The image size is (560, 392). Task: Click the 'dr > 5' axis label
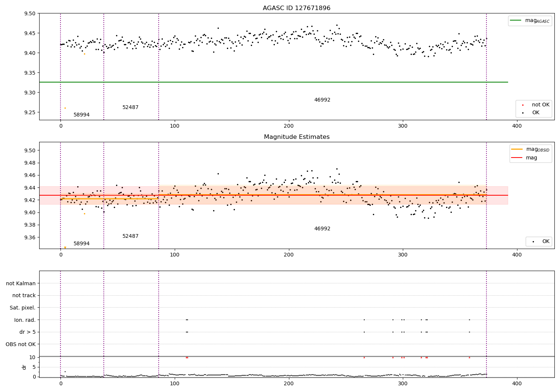coord(28,332)
